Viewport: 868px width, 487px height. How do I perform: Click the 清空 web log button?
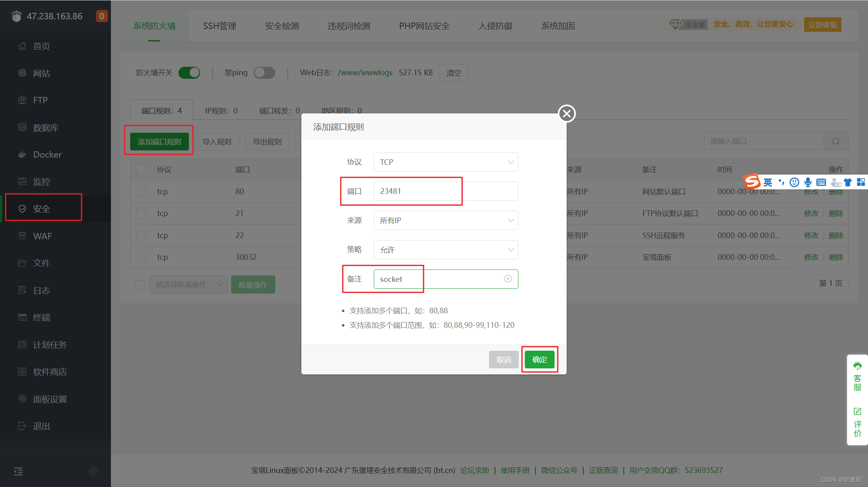(x=454, y=73)
